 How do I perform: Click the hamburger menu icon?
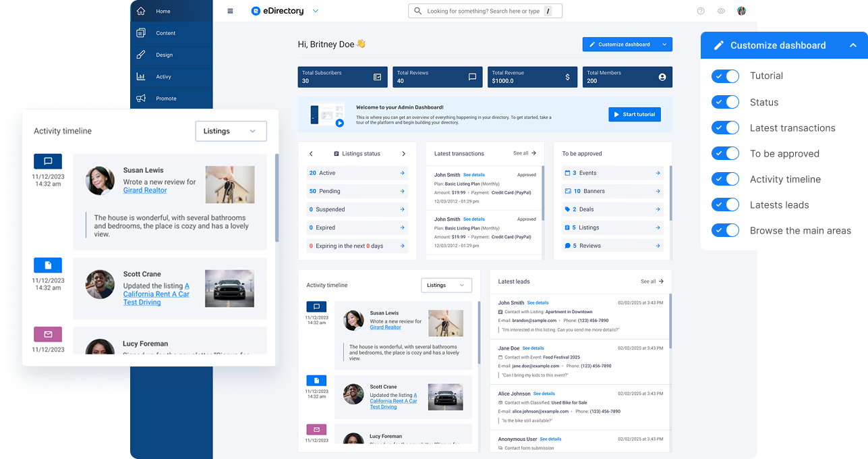230,11
